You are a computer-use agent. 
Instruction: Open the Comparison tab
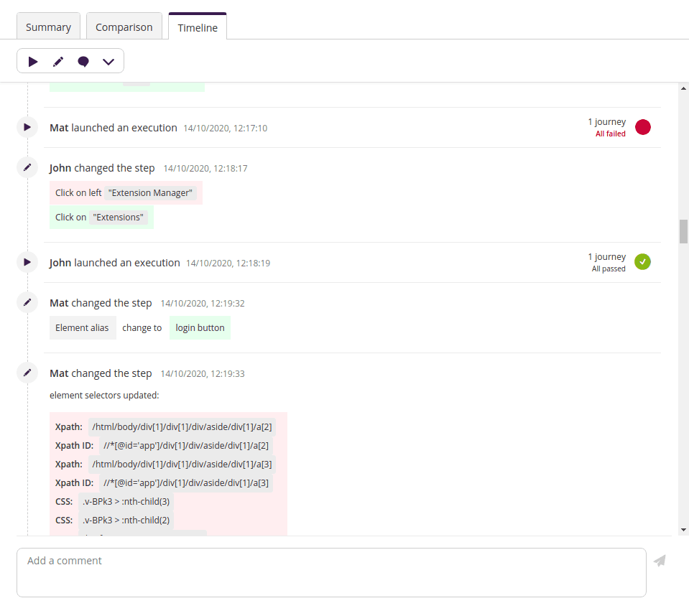pos(124,27)
